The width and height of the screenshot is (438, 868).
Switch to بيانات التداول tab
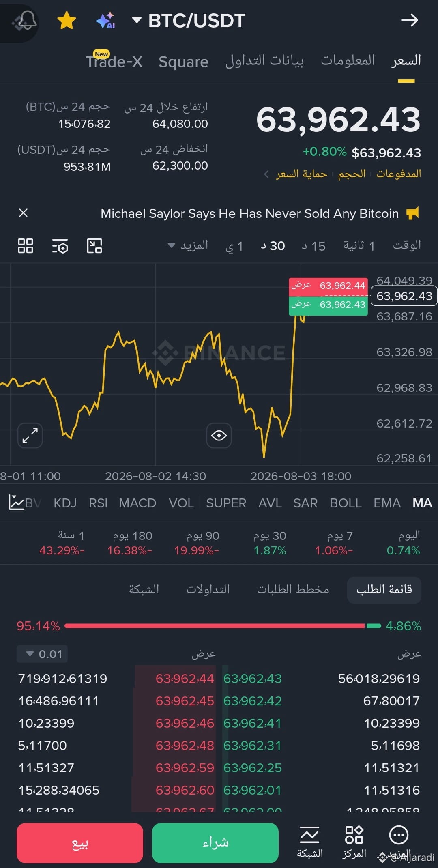point(264,61)
